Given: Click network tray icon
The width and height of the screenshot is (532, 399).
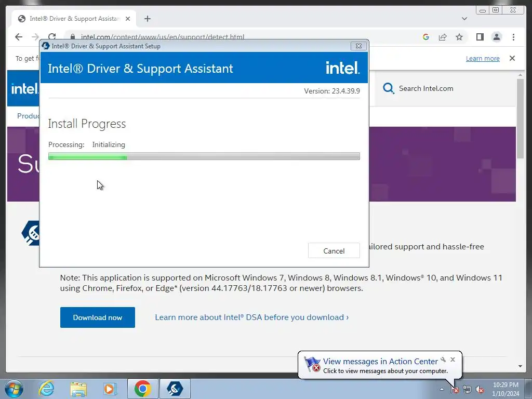Looking at the screenshot, I should pyautogui.click(x=467, y=390).
